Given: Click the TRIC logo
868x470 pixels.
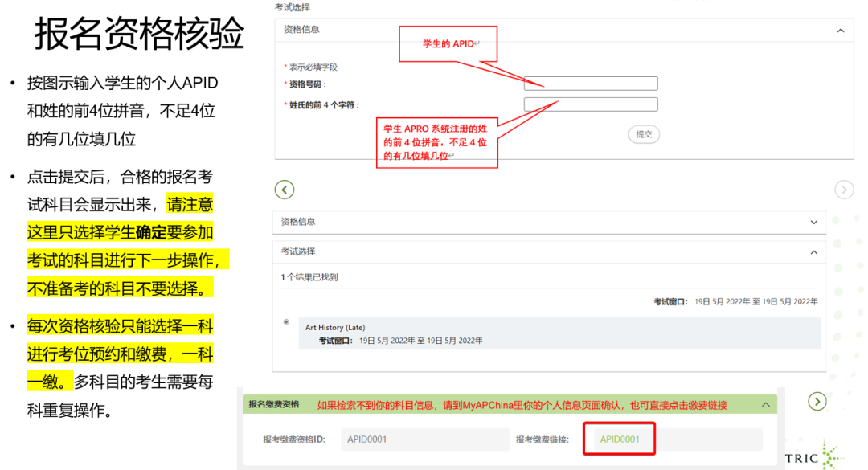Looking at the screenshot, I should point(812,456).
